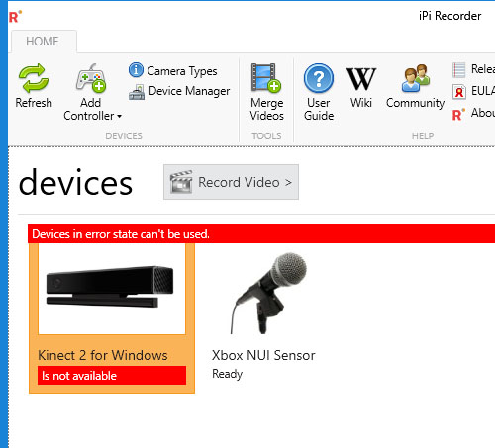Open the Community people icon
This screenshot has width=495, height=448.
pyautogui.click(x=416, y=78)
